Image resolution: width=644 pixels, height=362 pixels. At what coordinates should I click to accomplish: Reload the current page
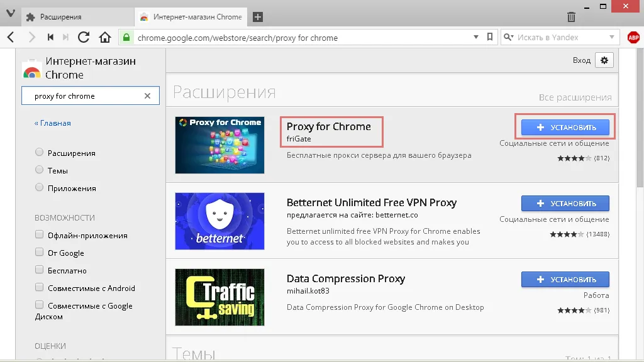(x=84, y=37)
